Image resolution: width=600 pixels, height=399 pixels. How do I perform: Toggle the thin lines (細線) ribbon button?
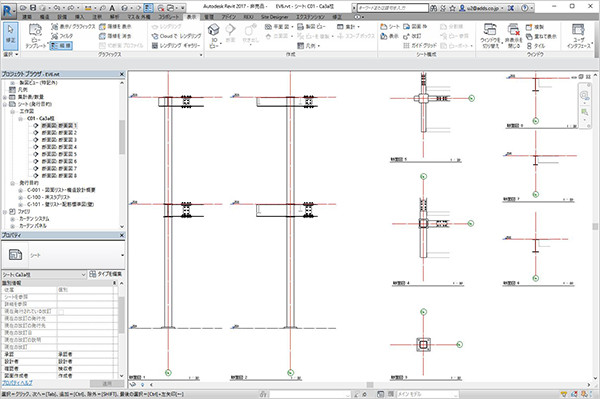[61, 46]
